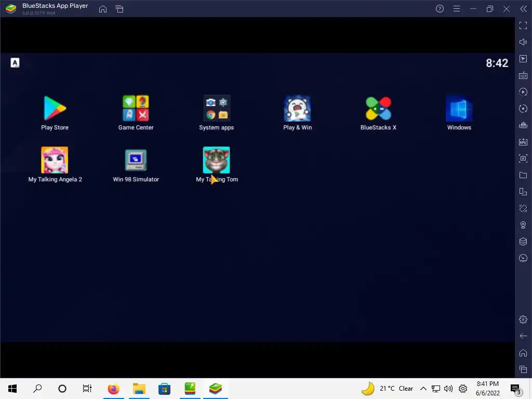Toggle eco mode sidebar icon

click(523, 258)
